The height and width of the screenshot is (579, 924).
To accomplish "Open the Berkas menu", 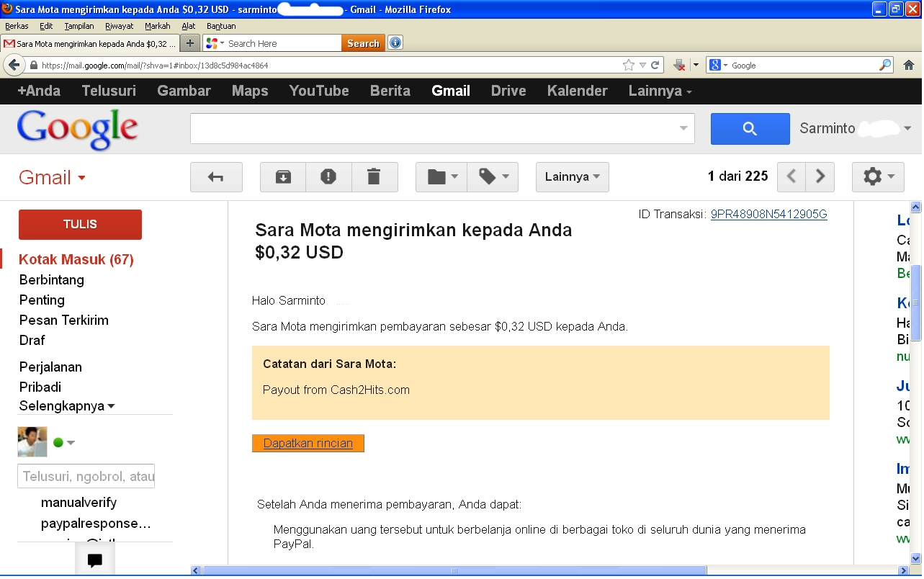I will (17, 26).
